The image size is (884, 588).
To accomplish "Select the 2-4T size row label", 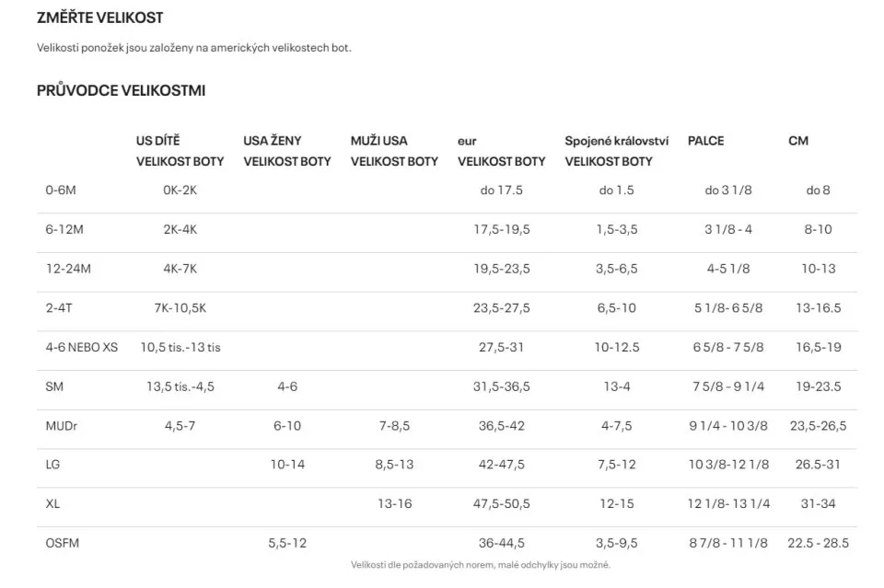I will click(59, 308).
